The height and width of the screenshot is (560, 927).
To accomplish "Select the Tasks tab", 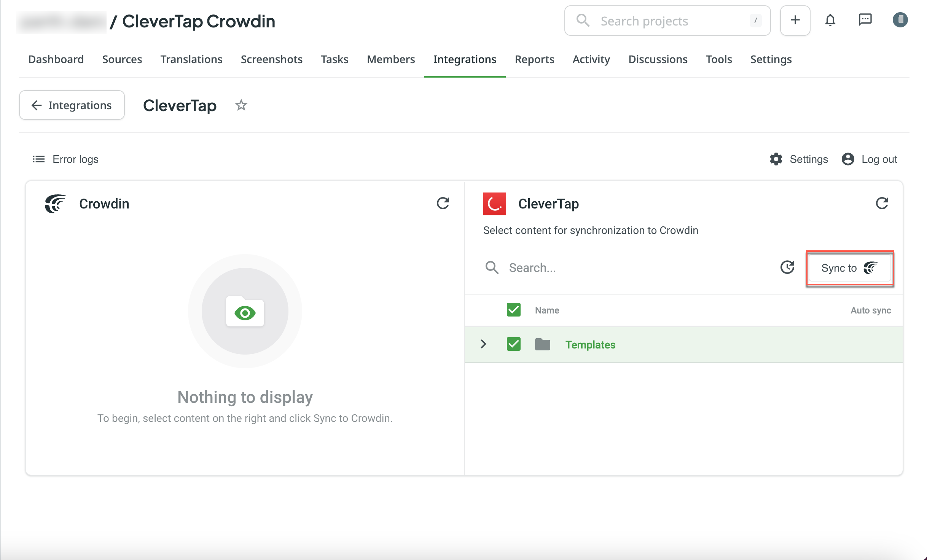I will click(334, 59).
